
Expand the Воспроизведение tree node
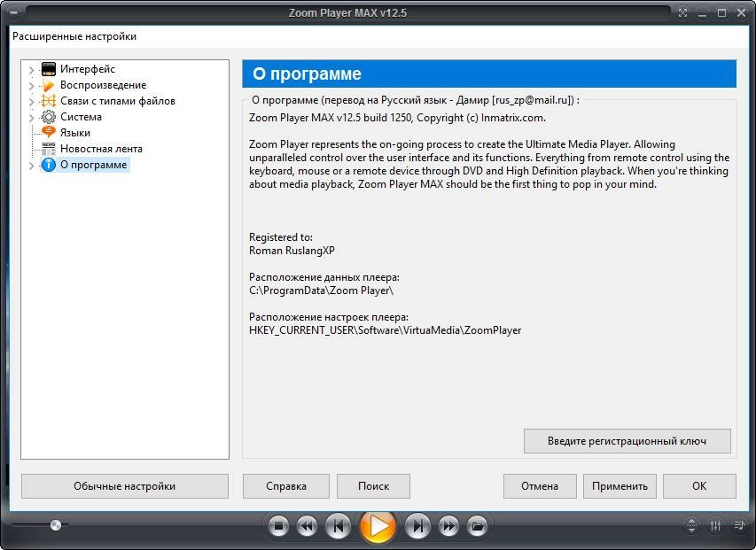(x=31, y=86)
